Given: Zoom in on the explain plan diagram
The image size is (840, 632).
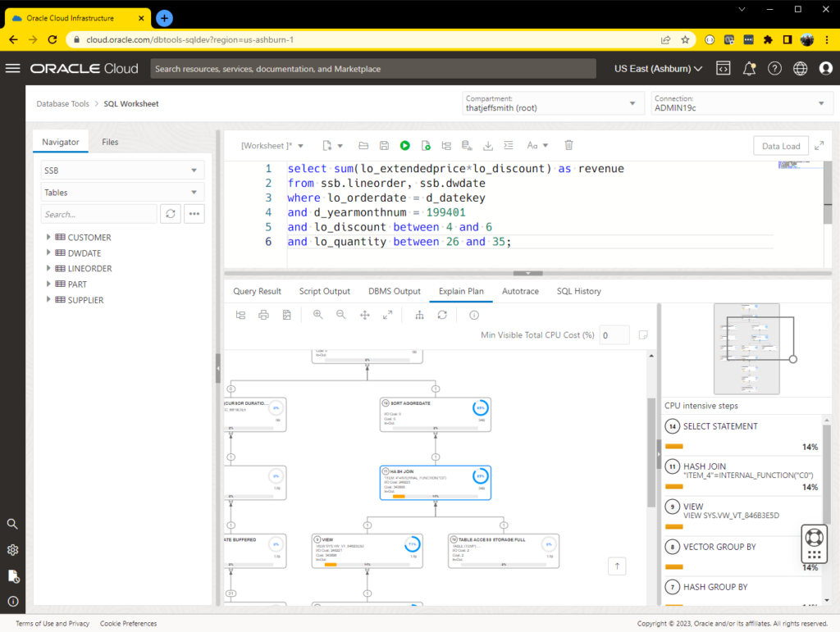Looking at the screenshot, I should (x=317, y=315).
